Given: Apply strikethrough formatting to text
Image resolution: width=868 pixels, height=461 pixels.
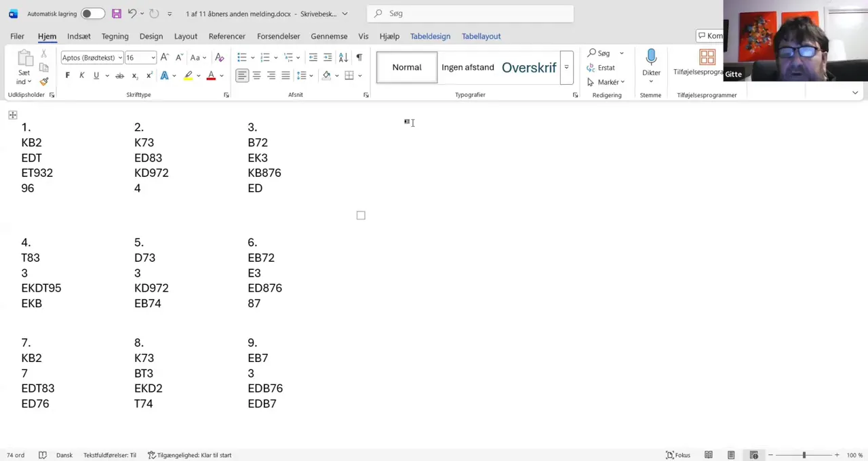Looking at the screenshot, I should pyautogui.click(x=119, y=75).
